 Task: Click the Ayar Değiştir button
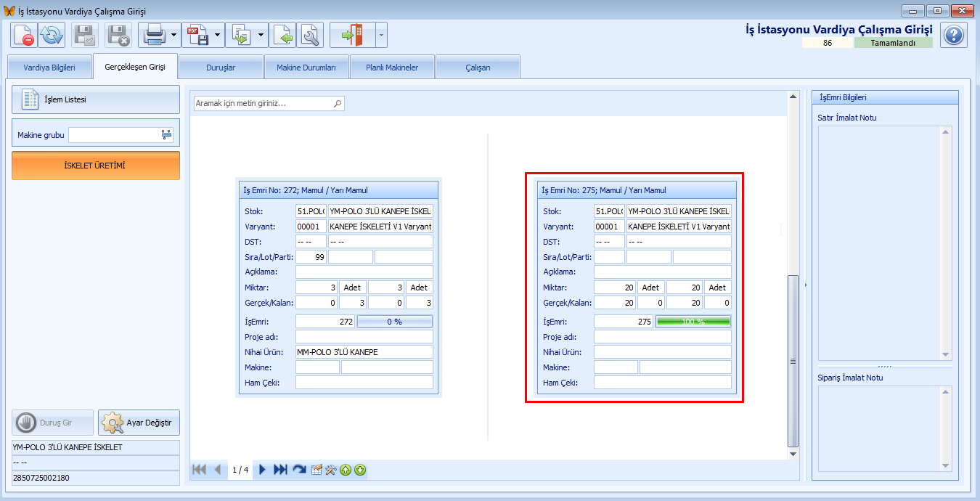(x=139, y=423)
